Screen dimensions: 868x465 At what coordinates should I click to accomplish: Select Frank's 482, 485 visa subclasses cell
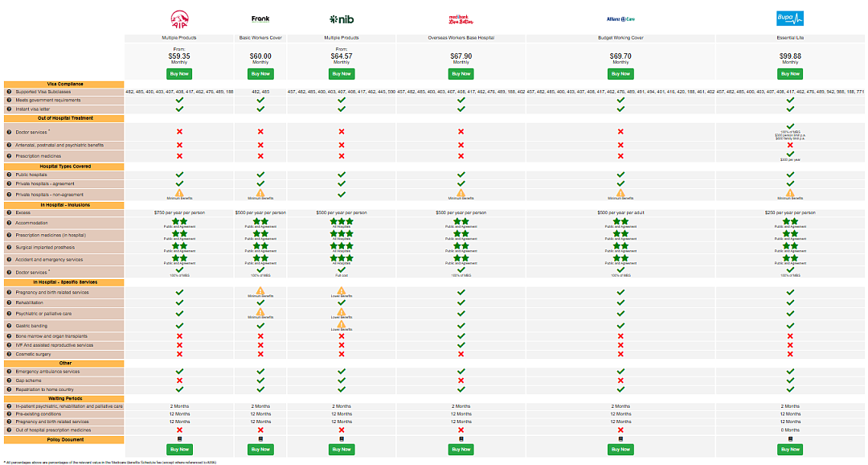(x=260, y=92)
